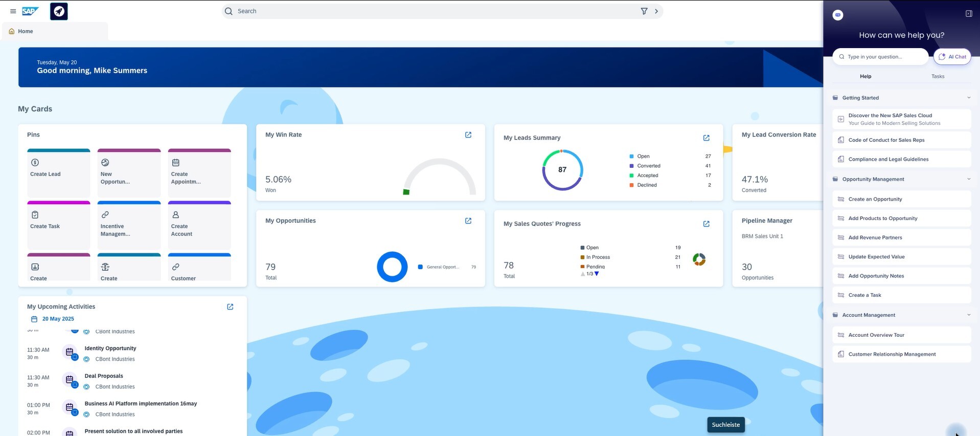Open My Win Rate card in new view
980x436 pixels.
468,135
